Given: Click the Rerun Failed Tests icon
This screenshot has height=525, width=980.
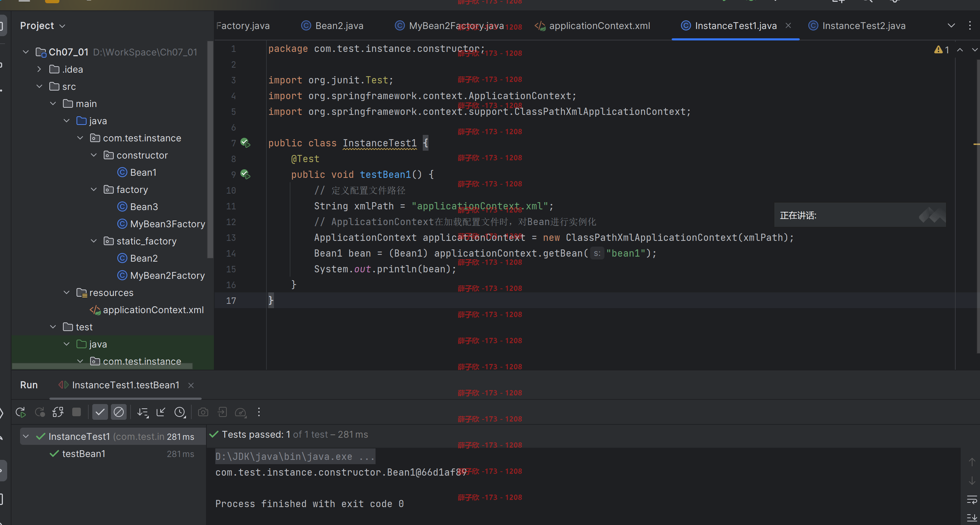Looking at the screenshot, I should (x=40, y=412).
